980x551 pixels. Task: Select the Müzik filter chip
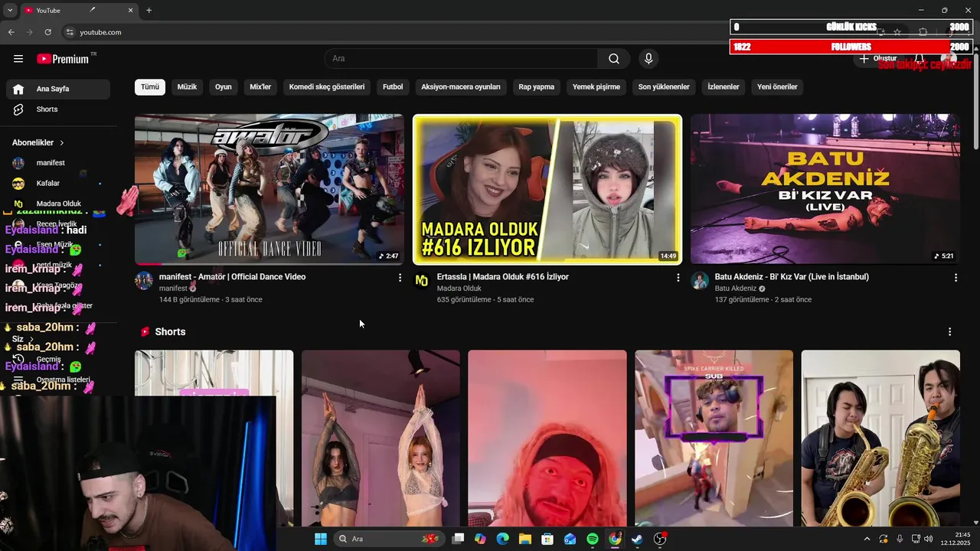(187, 87)
